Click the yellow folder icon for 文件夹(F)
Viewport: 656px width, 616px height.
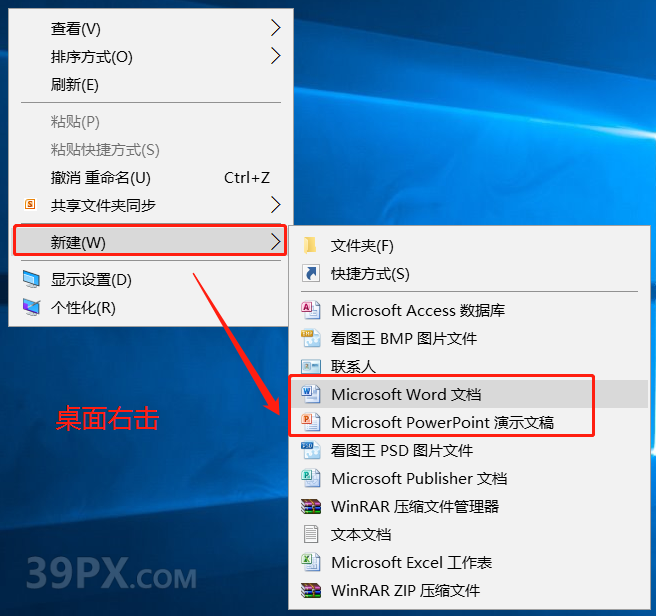coord(310,246)
